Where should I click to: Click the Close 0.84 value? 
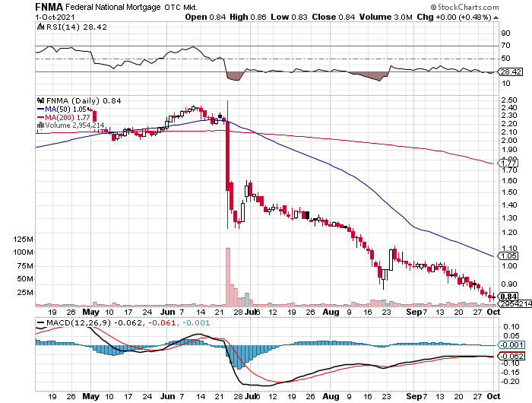(334, 17)
